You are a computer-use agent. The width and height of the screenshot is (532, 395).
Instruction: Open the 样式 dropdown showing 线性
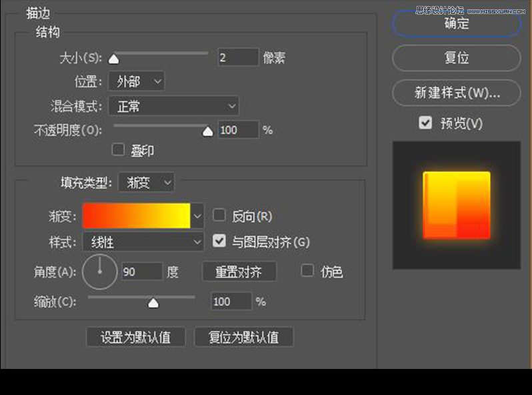[x=143, y=242]
